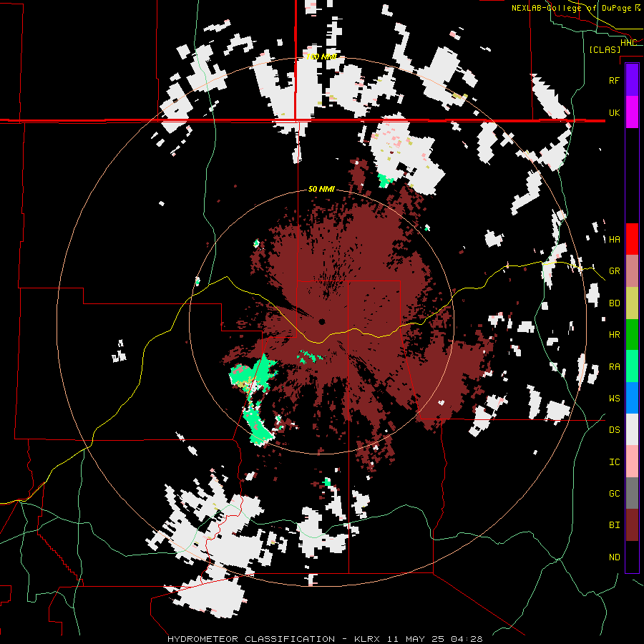
Task: Click the white DS legend swatch
Action: click(632, 429)
